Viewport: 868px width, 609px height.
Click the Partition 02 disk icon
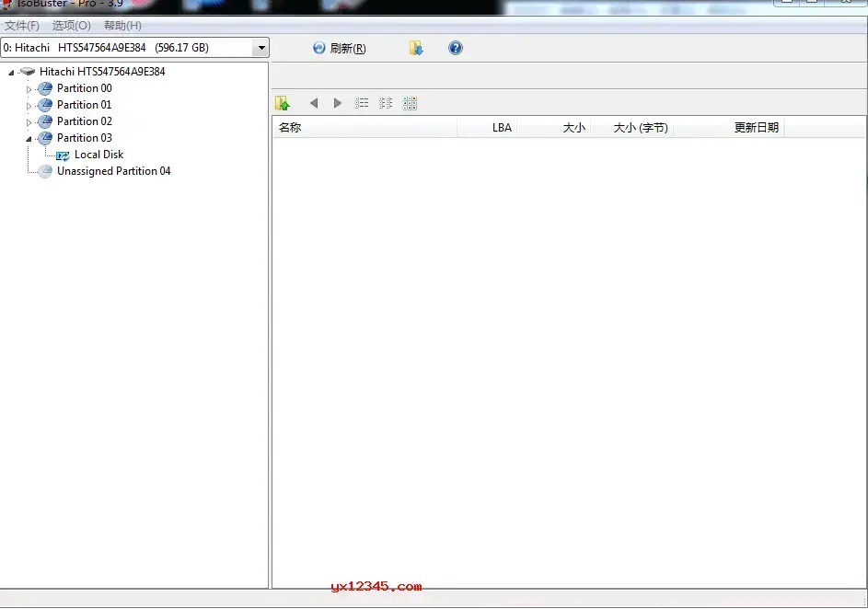pyautogui.click(x=45, y=121)
